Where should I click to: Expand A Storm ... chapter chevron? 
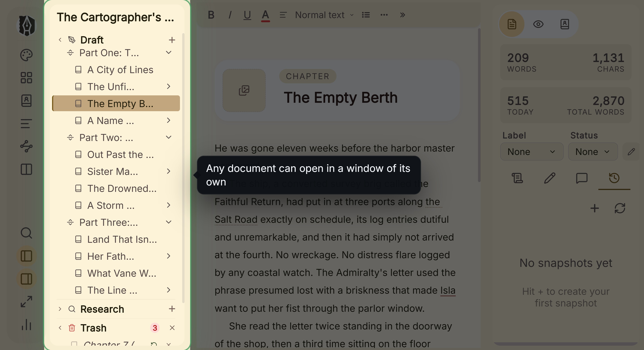(x=169, y=205)
